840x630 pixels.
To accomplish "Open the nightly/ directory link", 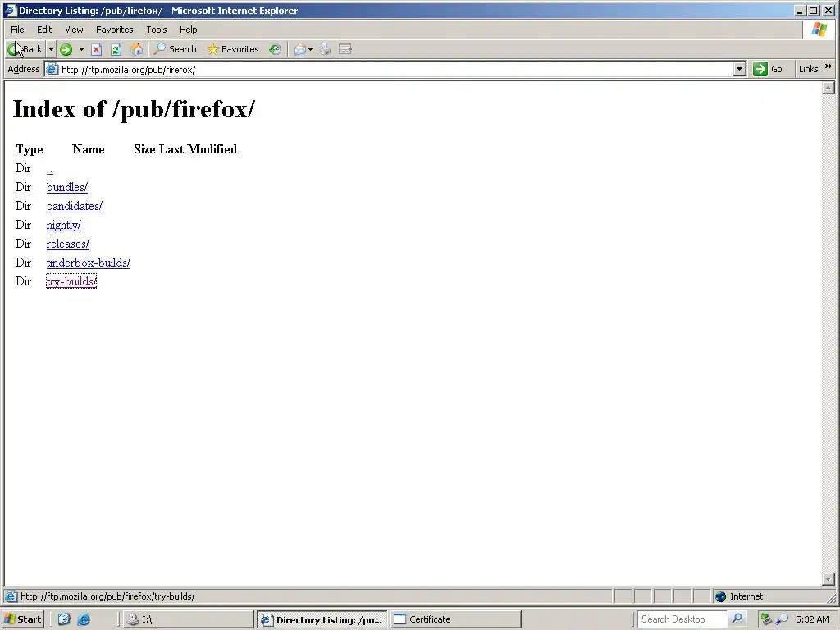I will point(64,225).
